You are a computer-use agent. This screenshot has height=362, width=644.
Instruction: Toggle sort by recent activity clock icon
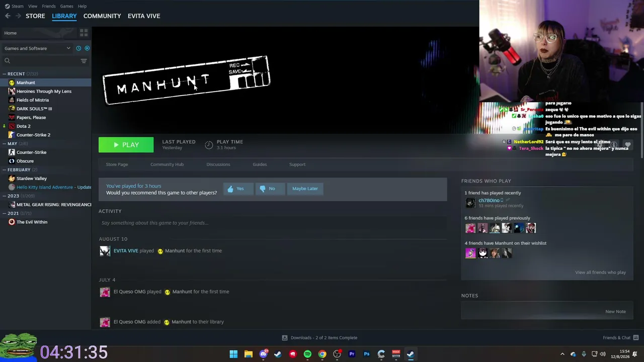(x=78, y=48)
